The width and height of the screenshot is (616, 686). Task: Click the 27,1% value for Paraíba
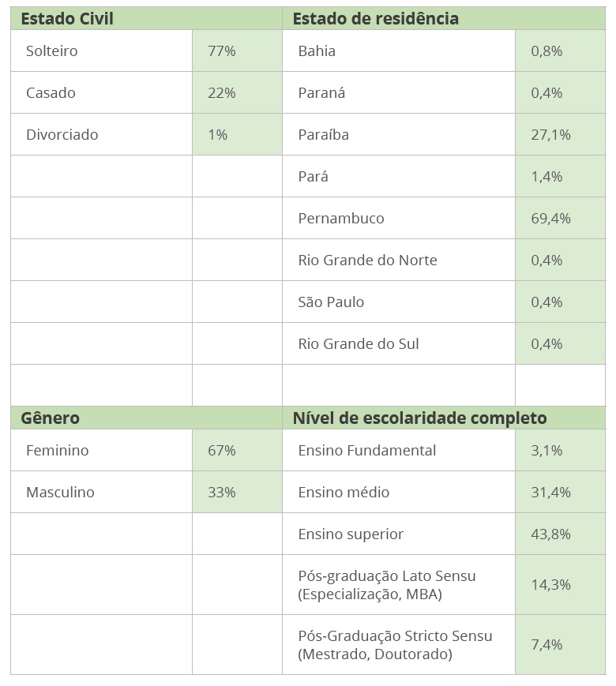[550, 135]
